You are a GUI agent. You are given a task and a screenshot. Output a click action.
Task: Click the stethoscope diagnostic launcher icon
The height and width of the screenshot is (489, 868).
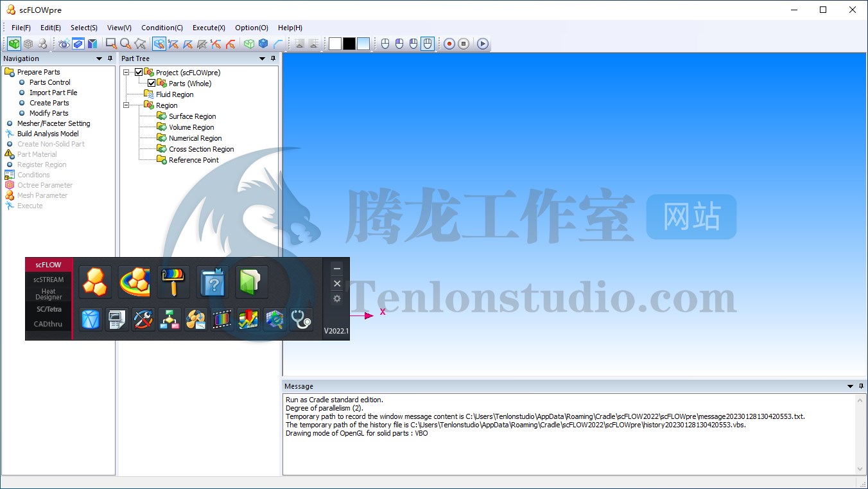pos(301,319)
